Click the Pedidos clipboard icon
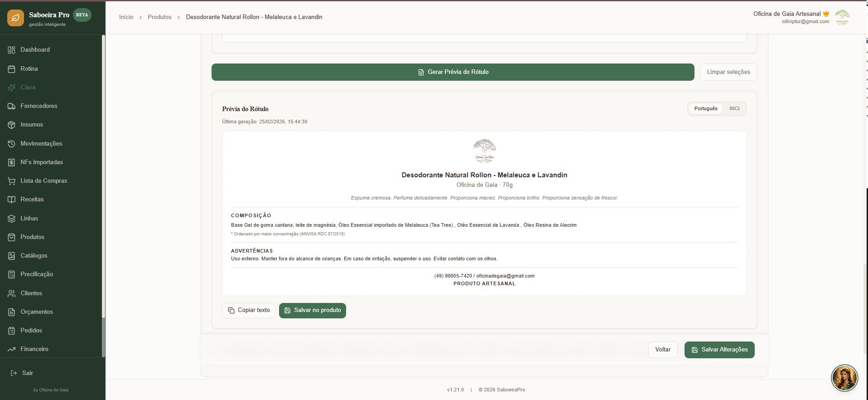Screen dimensions: 868x400 (x=12, y=331)
